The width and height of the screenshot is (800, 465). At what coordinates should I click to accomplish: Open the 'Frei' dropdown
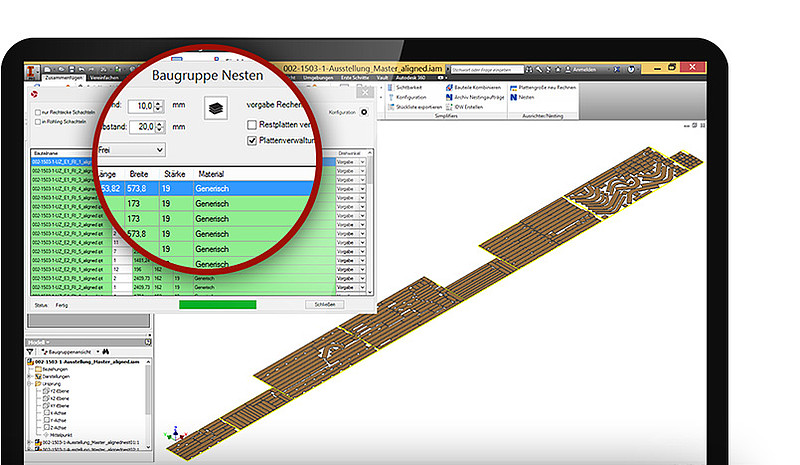(131, 150)
